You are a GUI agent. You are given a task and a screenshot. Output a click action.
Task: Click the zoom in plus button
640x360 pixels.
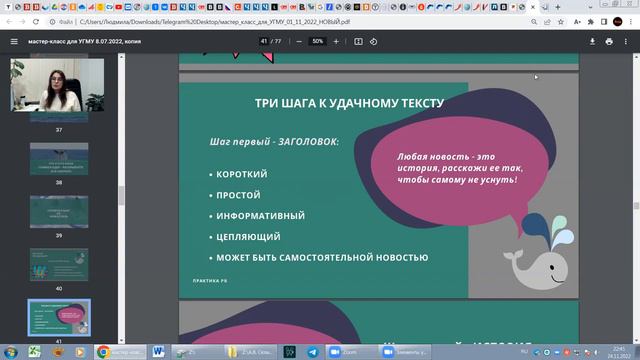point(336,42)
